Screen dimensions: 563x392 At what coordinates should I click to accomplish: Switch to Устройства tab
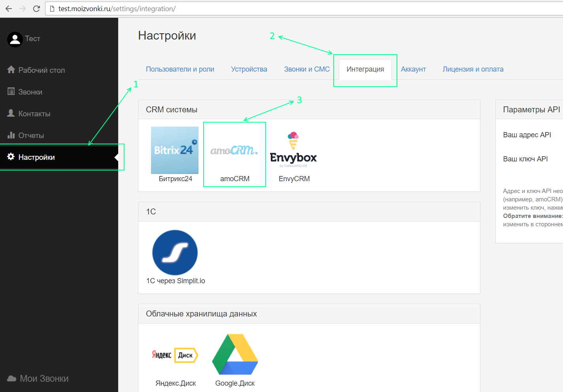pos(249,69)
